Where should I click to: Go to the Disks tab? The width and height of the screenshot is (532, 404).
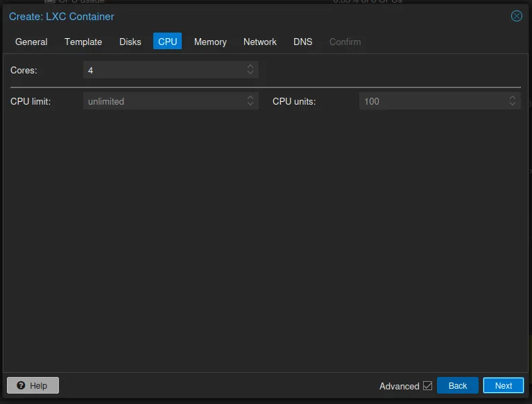(x=130, y=42)
